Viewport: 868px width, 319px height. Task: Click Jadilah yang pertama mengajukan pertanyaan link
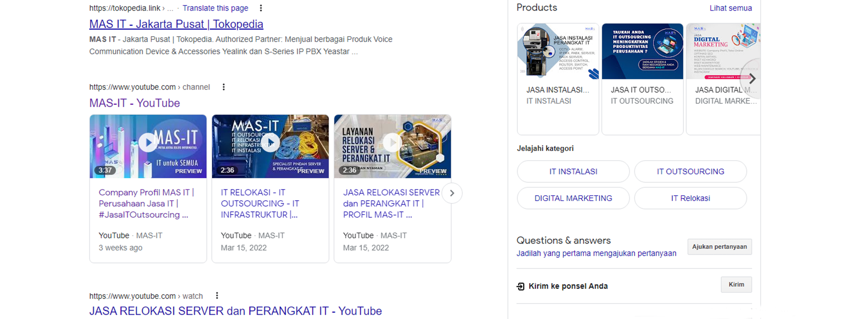[596, 253]
